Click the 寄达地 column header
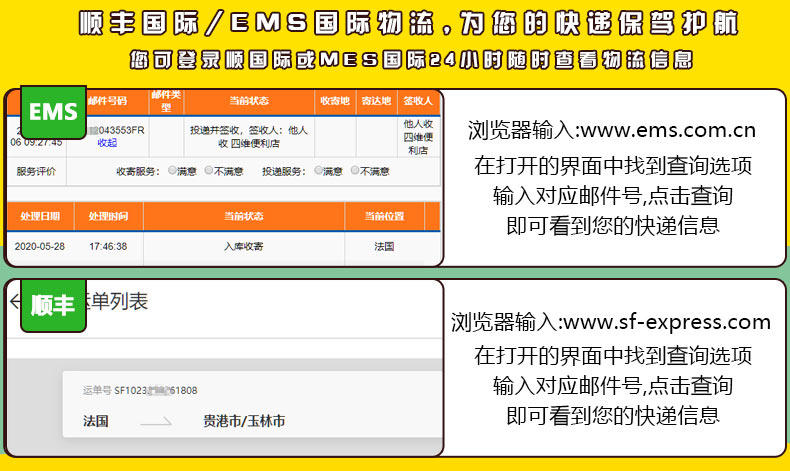This screenshot has width=790, height=471. [376, 101]
